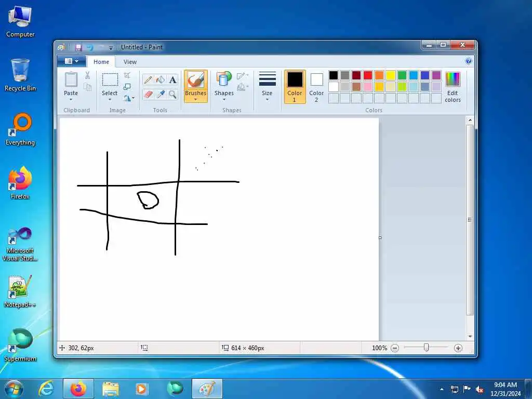This screenshot has width=532, height=399.
Task: Select the Magnifier tool
Action: coord(172,94)
